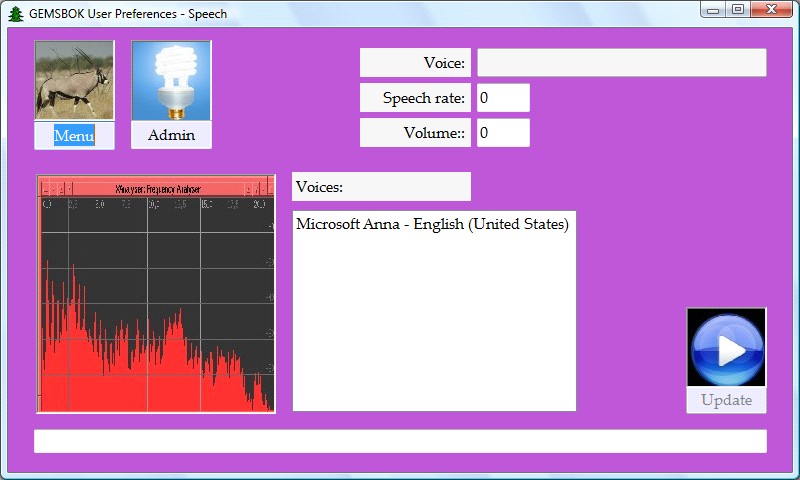The image size is (800, 480).
Task: Click the Admin text label
Action: pyautogui.click(x=171, y=136)
